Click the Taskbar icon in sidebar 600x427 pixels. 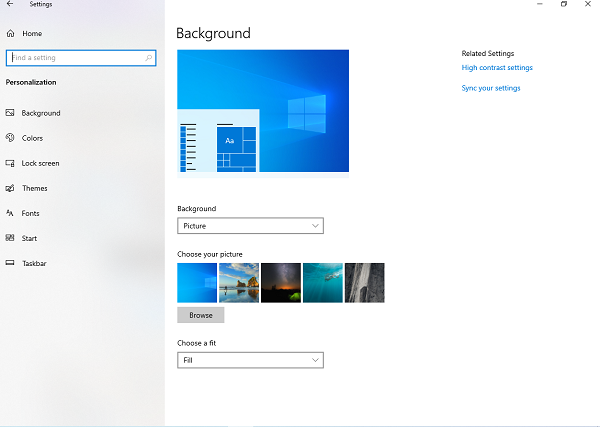click(x=10, y=263)
